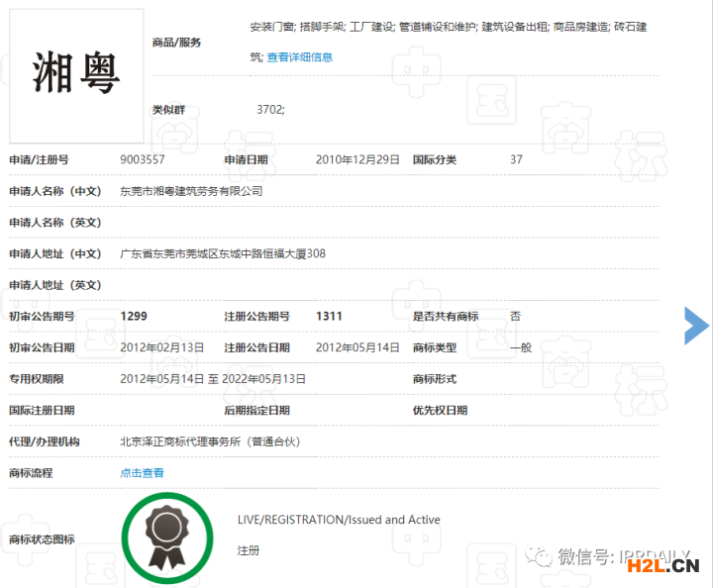Click the exclusive rights period date range
Screen dimensions: 713x588
212,379
